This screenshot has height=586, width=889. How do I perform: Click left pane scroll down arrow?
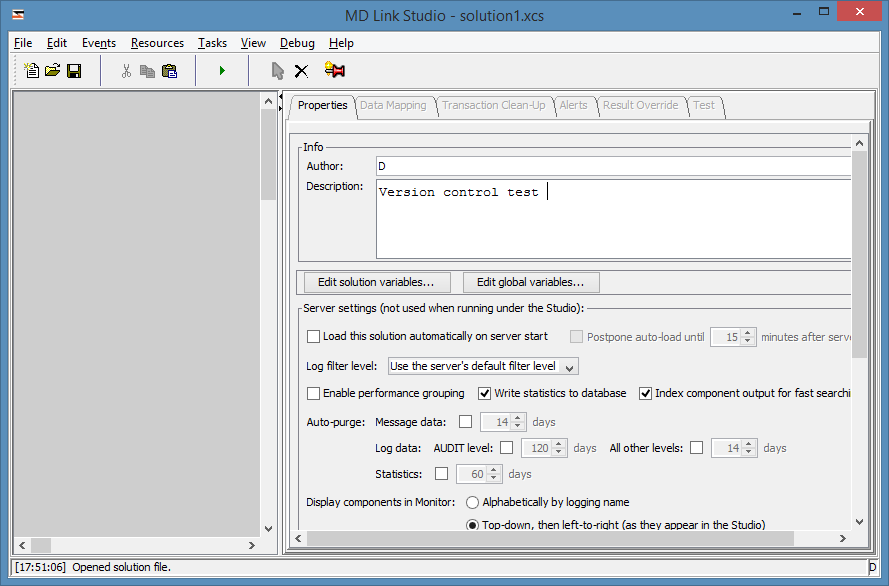269,529
